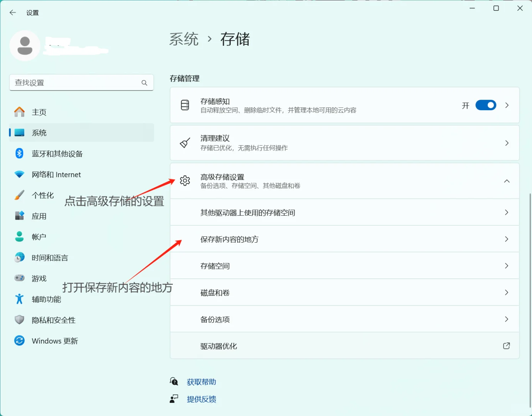The width and height of the screenshot is (532, 416).
Task: Turn off the Storage Sense toggle
Action: (x=486, y=105)
